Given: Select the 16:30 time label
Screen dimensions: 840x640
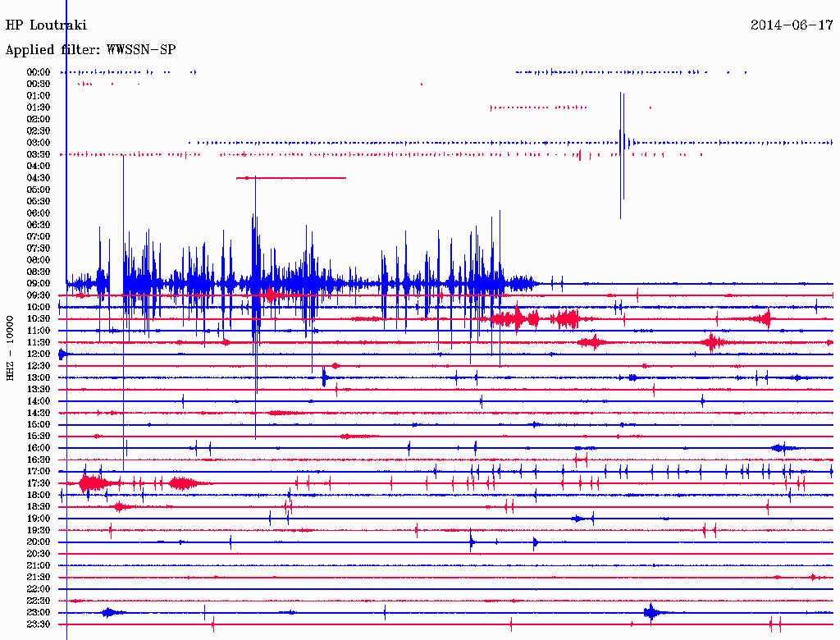Looking at the screenshot, I should point(39,460).
